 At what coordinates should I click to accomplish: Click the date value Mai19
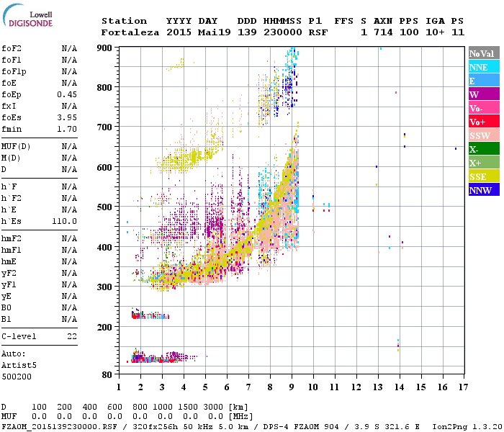coord(214,32)
